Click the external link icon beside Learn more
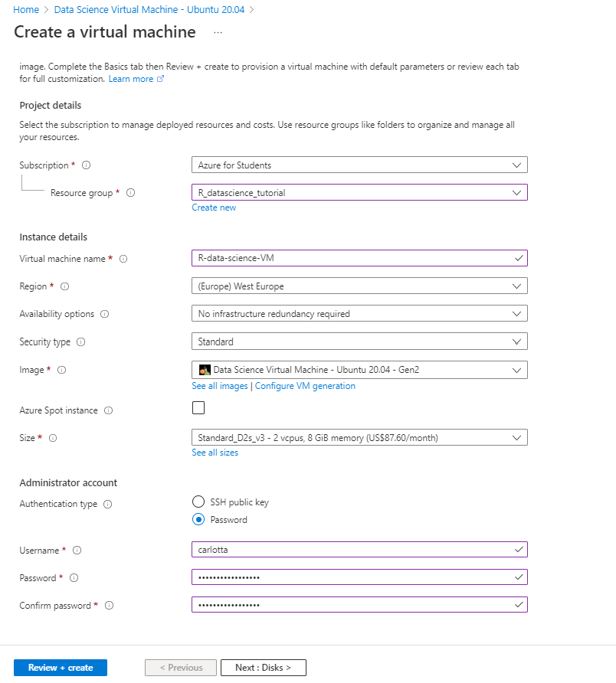616x683 pixels. tap(160, 79)
